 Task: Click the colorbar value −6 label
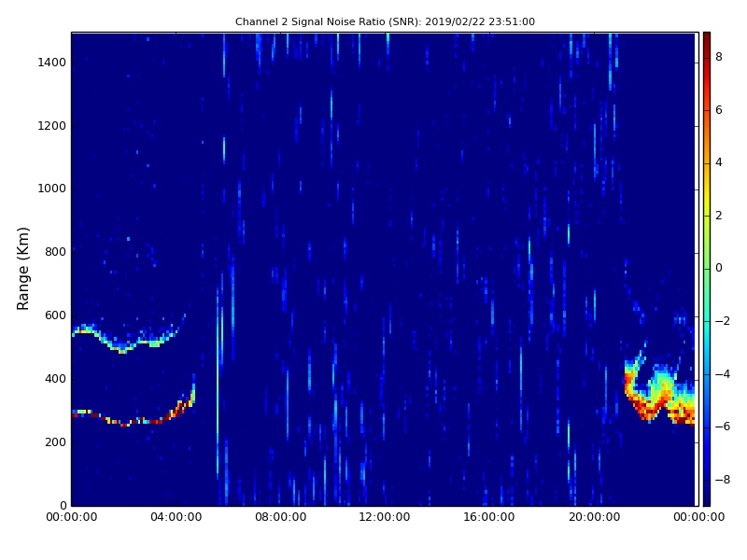point(723,427)
